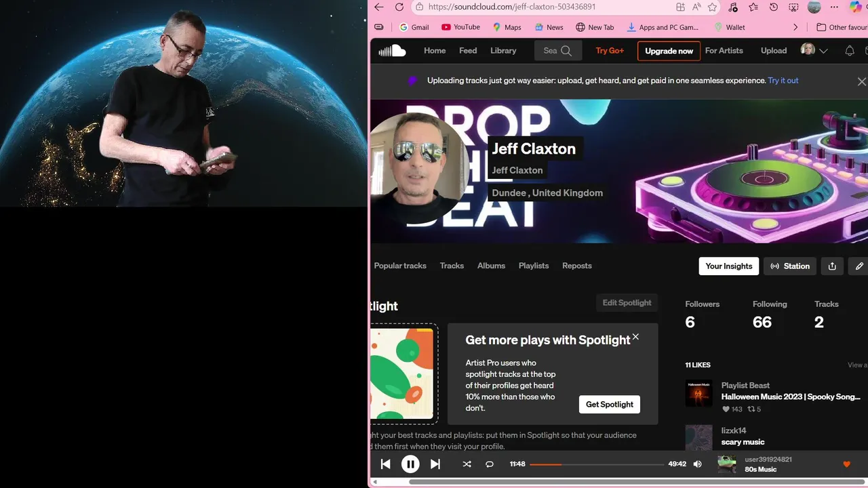Click the SoundCloud logo
Viewport: 868px width, 488px height.
392,51
